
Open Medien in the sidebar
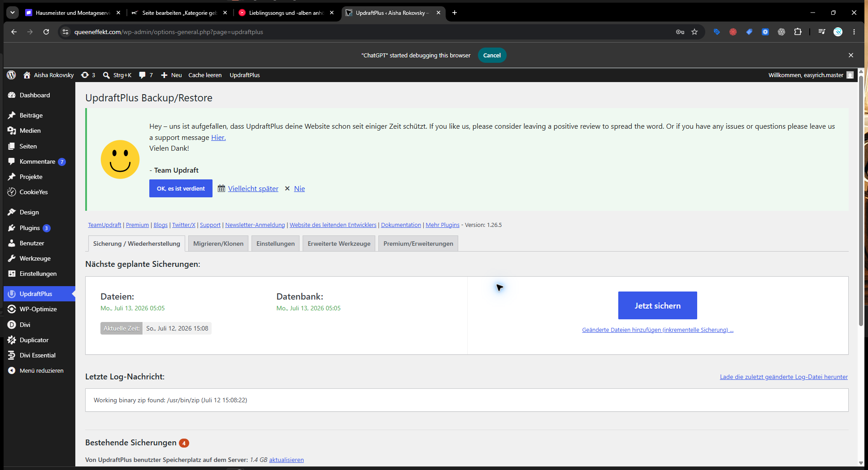click(x=30, y=131)
